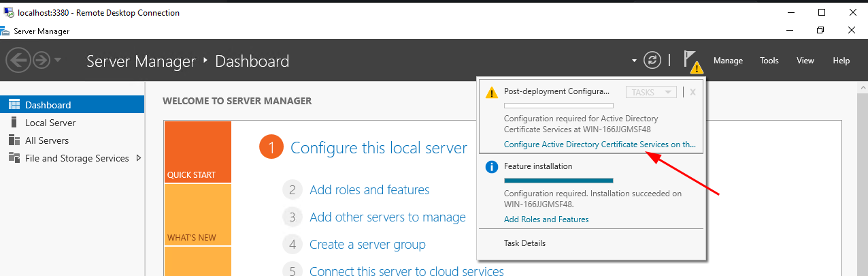The height and width of the screenshot is (276, 868).
Task: Click the Dashboard icon in sidebar
Action: pyautogui.click(x=14, y=105)
